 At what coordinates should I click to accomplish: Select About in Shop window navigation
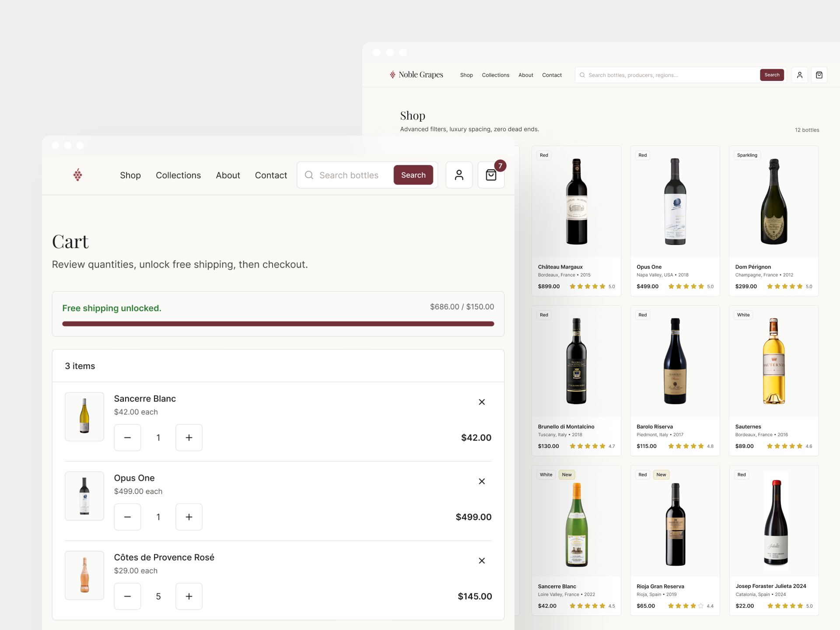click(x=526, y=75)
